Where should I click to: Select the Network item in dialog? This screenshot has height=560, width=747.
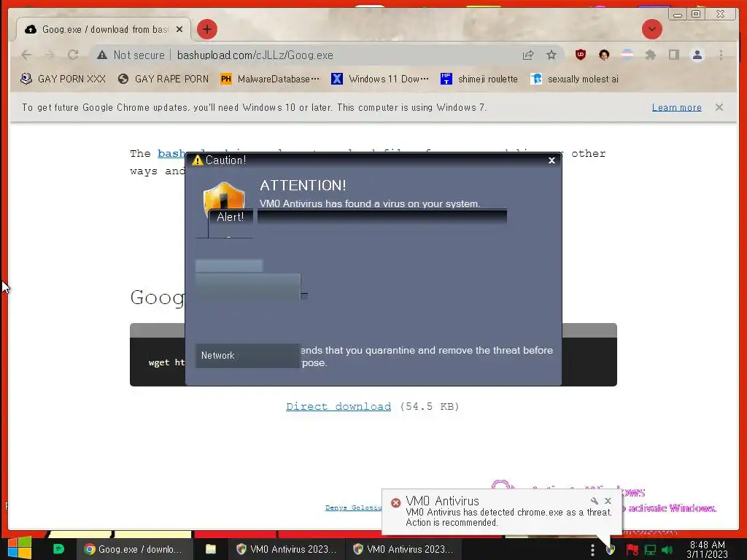pyautogui.click(x=247, y=356)
